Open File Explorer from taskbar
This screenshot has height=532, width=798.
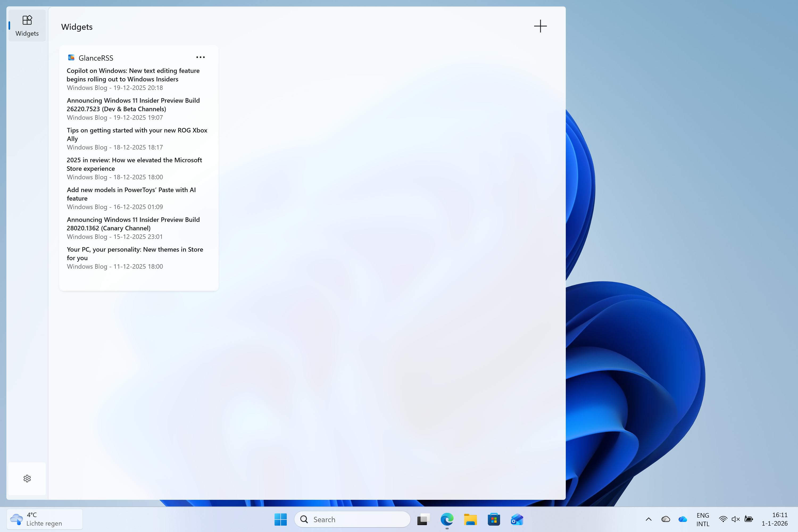point(470,519)
